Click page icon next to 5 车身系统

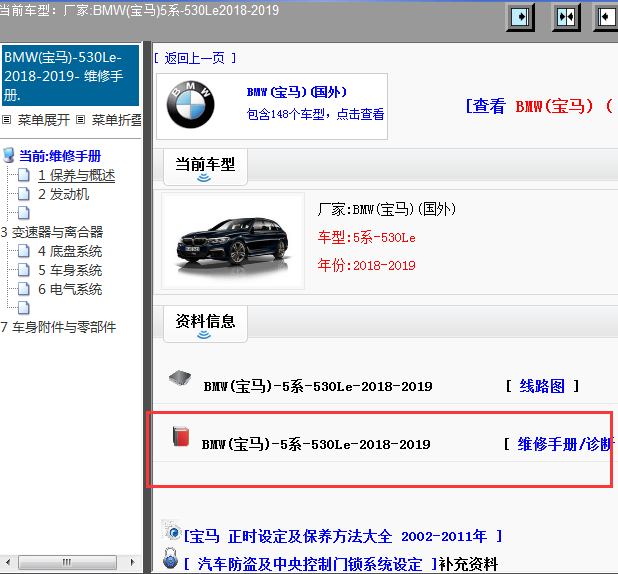[x=23, y=270]
